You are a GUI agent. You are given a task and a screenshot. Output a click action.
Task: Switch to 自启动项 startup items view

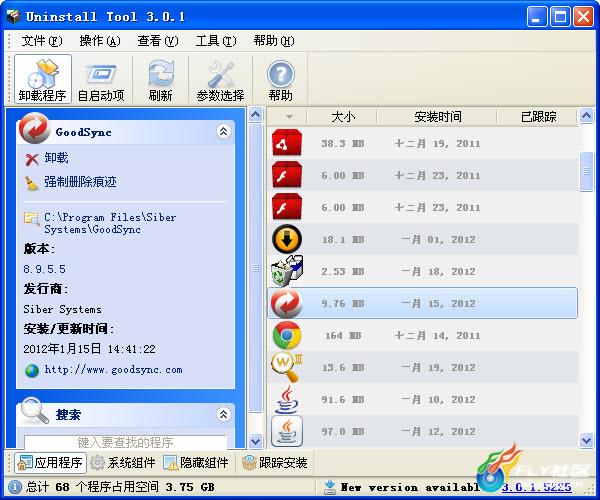tap(101, 79)
